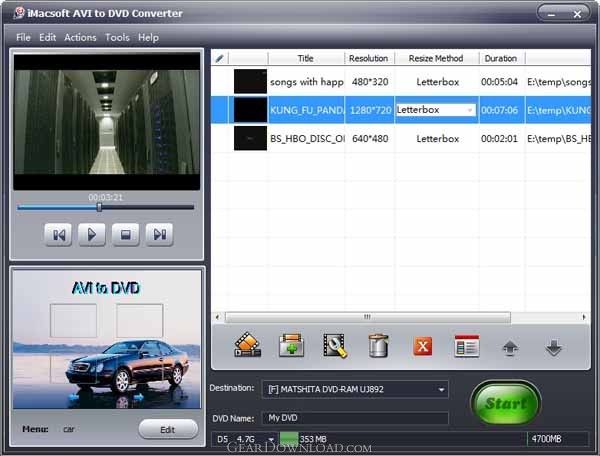Click the AVI to DVD menu template preview

(x=106, y=339)
